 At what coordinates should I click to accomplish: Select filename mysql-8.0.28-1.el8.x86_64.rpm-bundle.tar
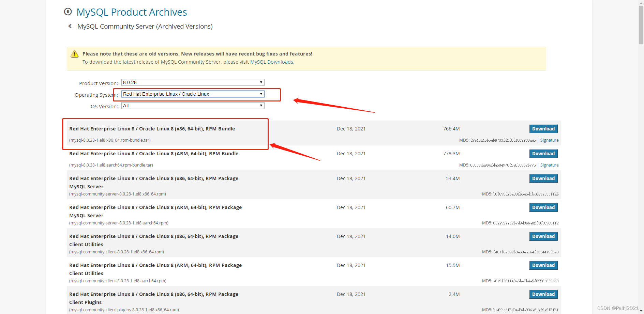pyautogui.click(x=110, y=140)
